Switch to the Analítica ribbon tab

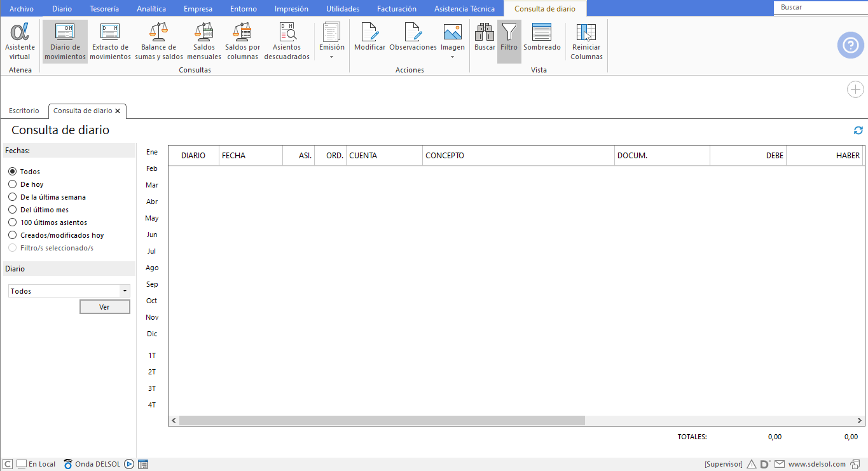pyautogui.click(x=151, y=9)
